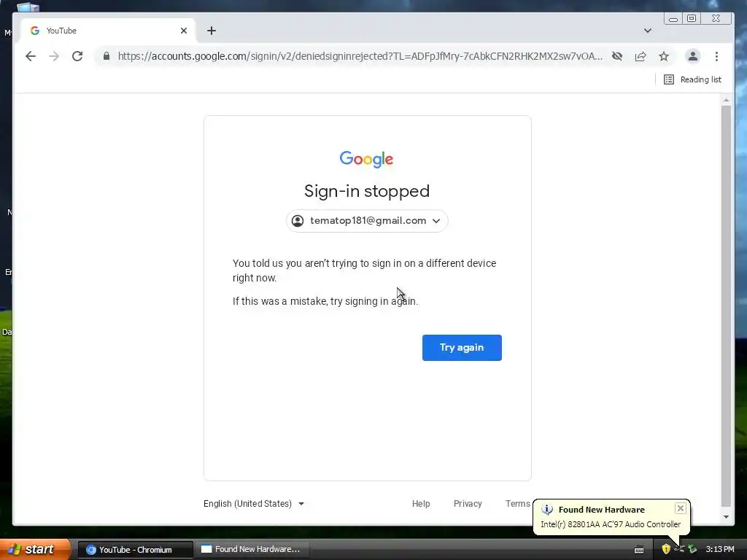The width and height of the screenshot is (747, 560).
Task: Click the Found New Hardware info icon
Action: 547,510
